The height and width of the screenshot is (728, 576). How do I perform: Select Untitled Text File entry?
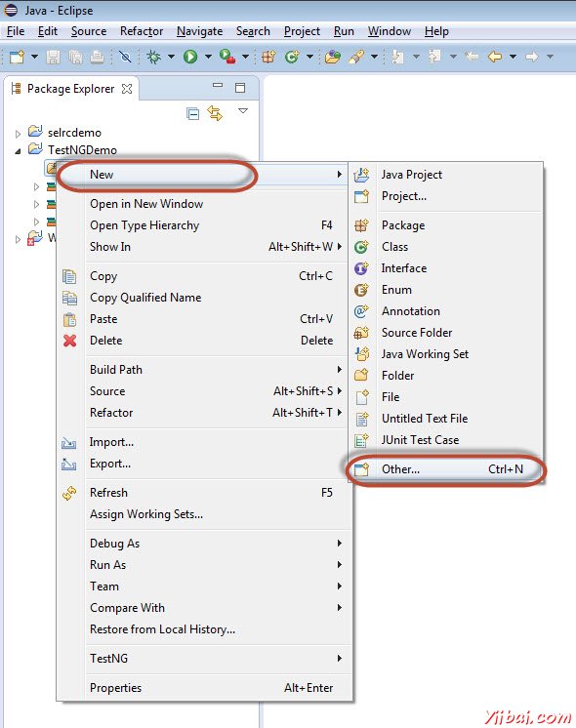tap(446, 419)
